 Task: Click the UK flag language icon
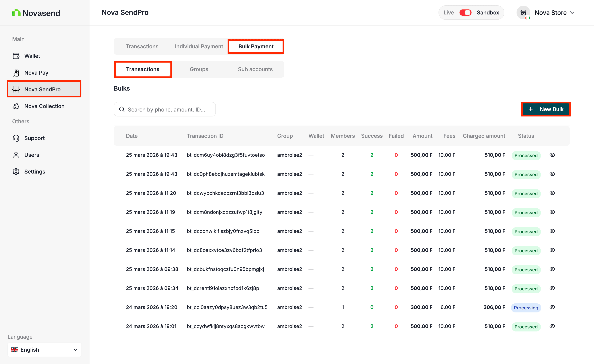(14, 350)
